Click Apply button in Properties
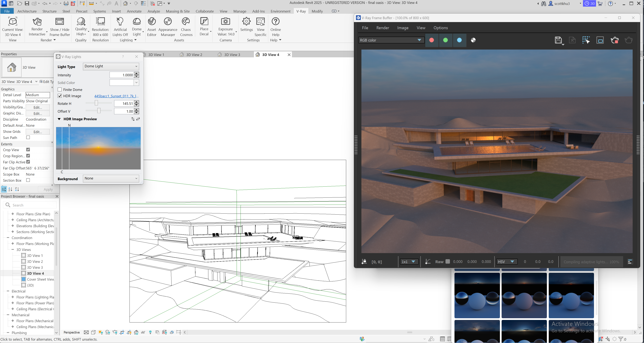The image size is (644, 343). click(x=48, y=189)
